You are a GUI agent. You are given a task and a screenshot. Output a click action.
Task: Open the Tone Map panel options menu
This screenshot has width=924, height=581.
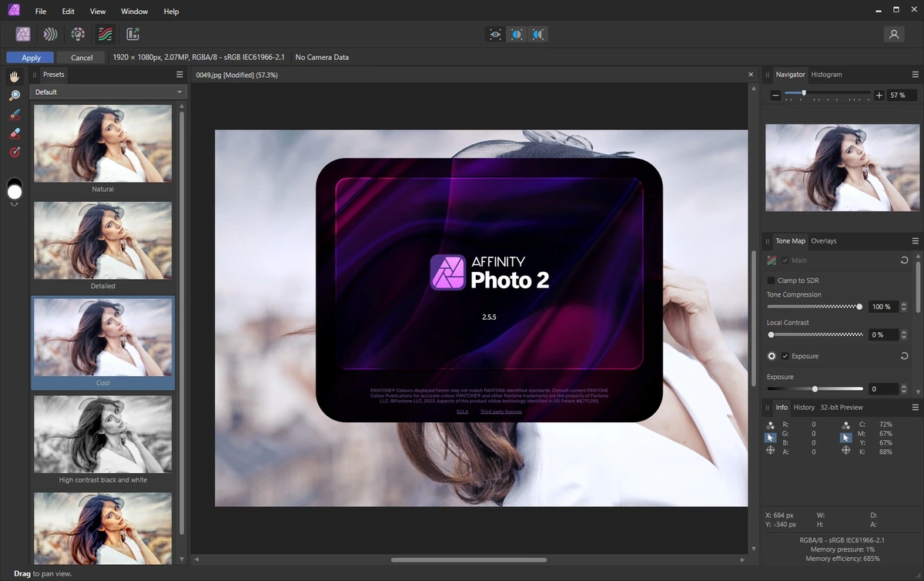916,241
